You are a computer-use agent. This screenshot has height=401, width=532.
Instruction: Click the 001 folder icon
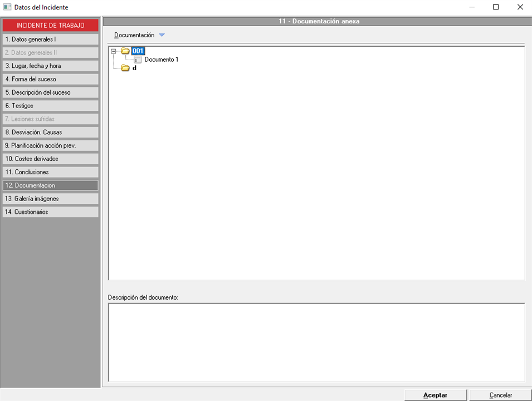click(x=125, y=51)
